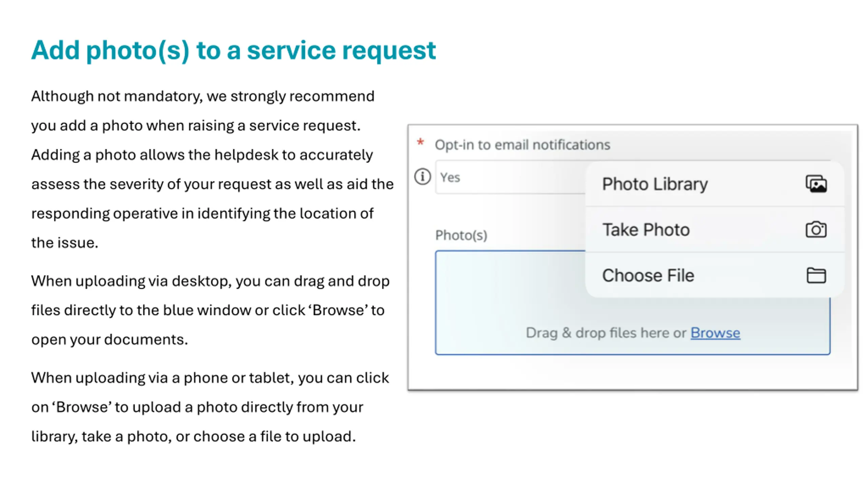
Task: Click the Photo Library picture icon
Action: 816,184
